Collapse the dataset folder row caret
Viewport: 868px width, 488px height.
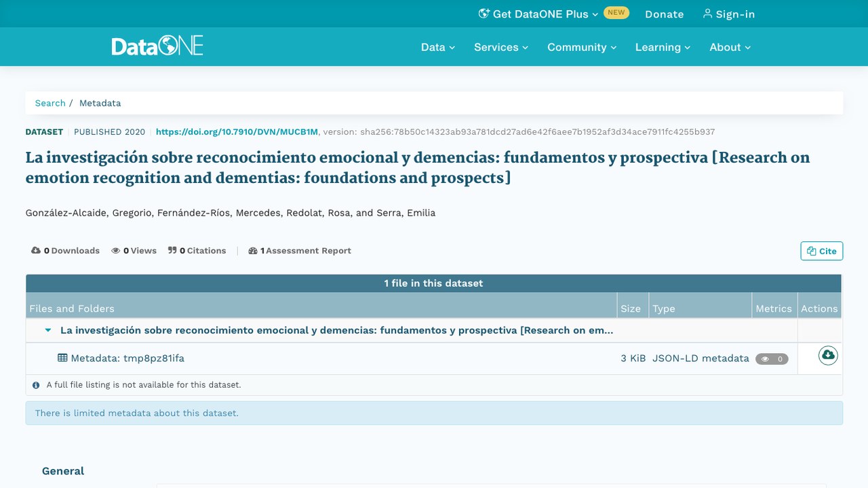click(48, 331)
